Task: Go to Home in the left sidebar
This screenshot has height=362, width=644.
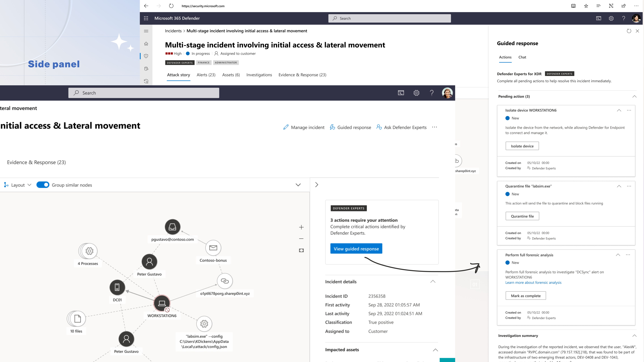Action: (x=146, y=44)
